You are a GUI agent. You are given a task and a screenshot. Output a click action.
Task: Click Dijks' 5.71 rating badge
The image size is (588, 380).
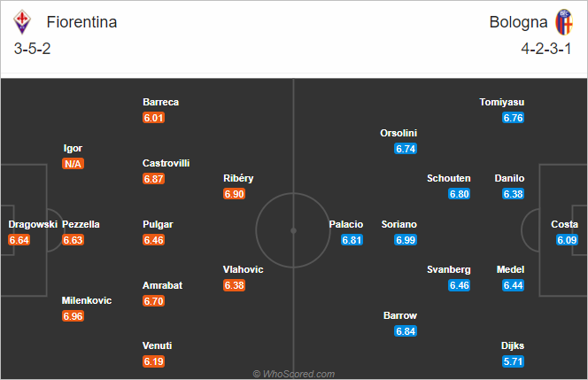[x=514, y=361]
